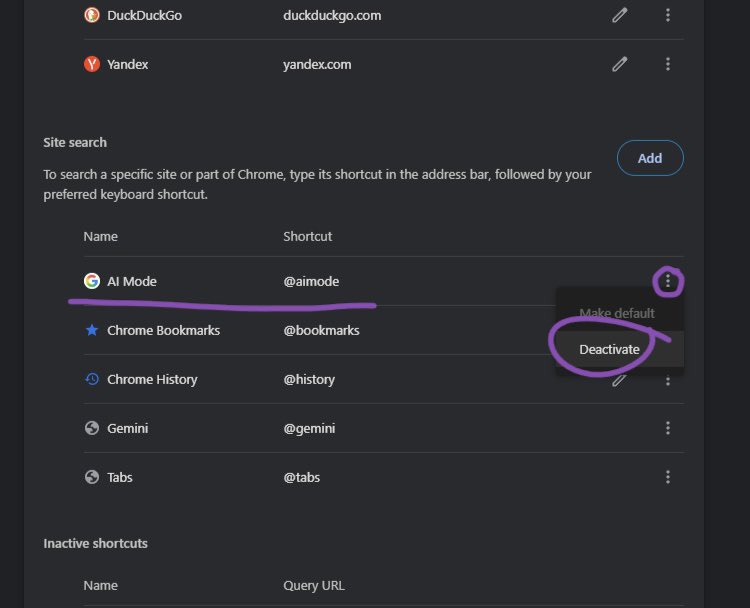
Task: Click the Google icon beside AI Mode
Action: coord(92,281)
